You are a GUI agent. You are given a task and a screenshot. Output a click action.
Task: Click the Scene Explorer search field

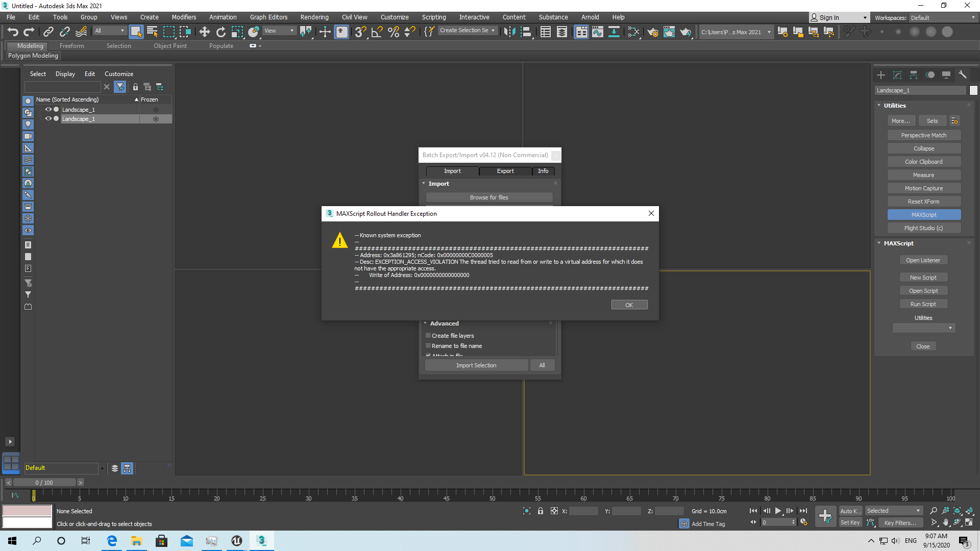63,87
